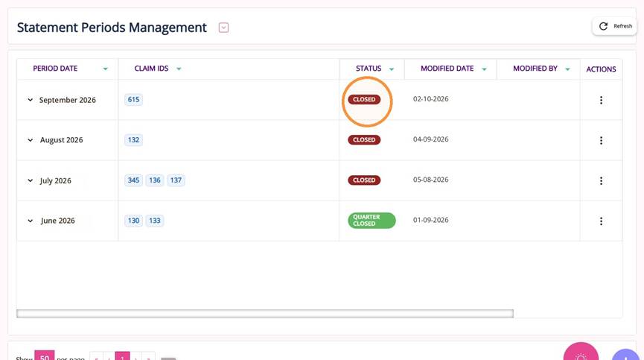Viewport: 644px width, 360px height.
Task: Click the CLOSED status badge for August 2026
Action: click(364, 139)
